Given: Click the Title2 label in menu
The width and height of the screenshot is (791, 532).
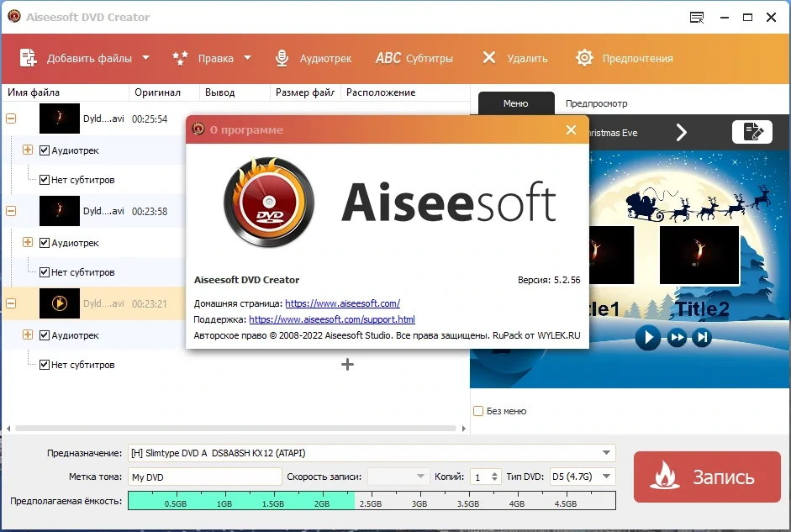Looking at the screenshot, I should point(703,308).
